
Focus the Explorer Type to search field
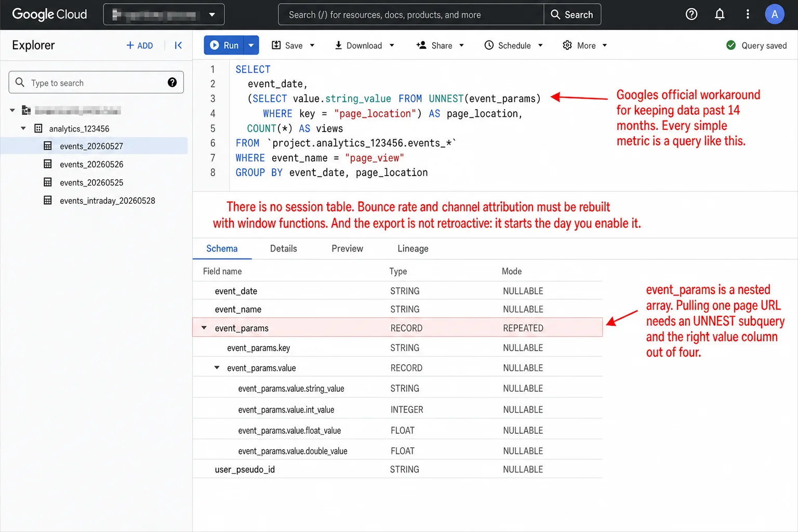[96, 82]
